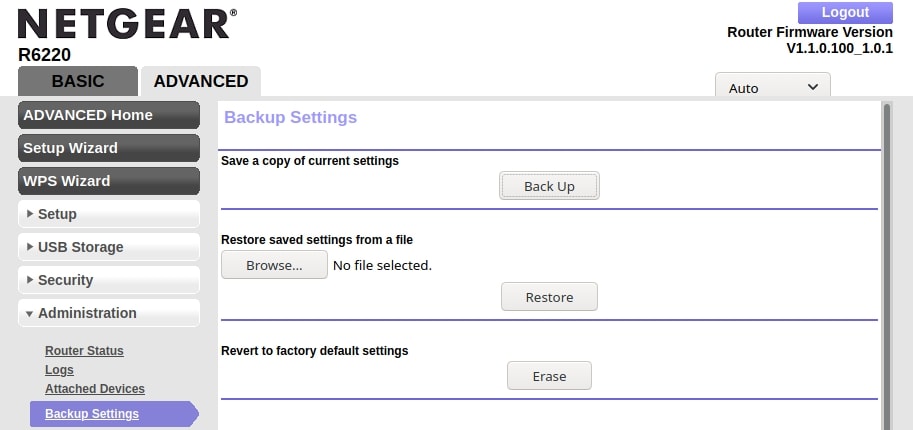Open the Router Status link

click(84, 351)
